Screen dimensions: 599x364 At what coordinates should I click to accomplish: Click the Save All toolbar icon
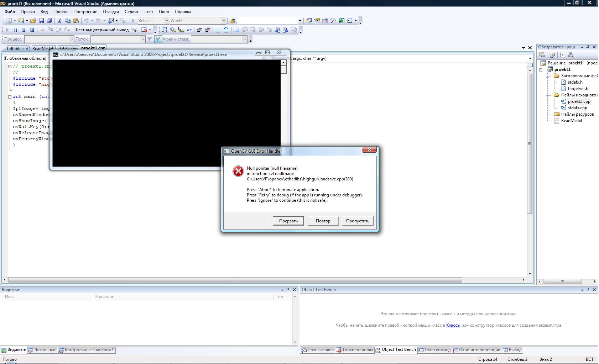[x=50, y=21]
